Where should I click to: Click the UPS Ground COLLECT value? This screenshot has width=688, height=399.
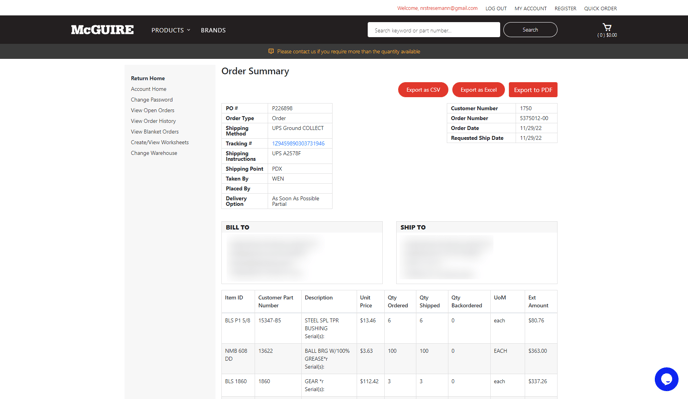(297, 128)
